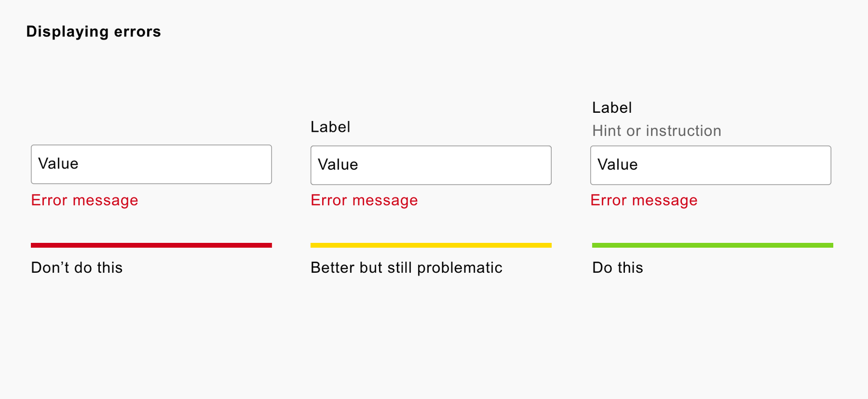
Task: Click the 'Hint or instruction' text
Action: (656, 131)
